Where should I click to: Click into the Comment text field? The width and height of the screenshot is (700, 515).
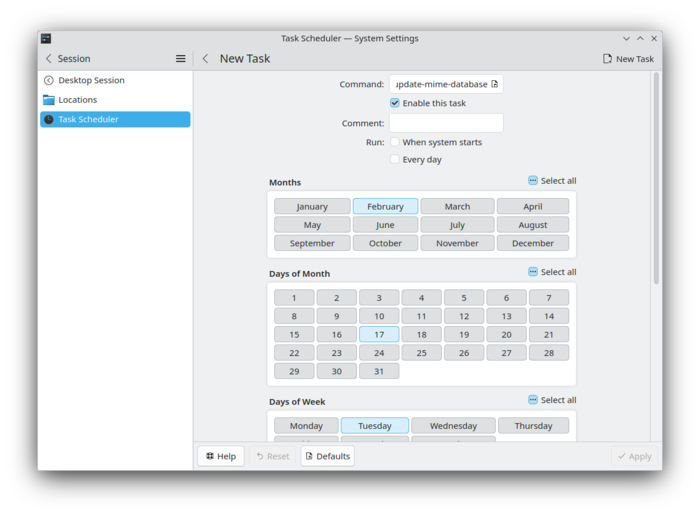tap(446, 123)
